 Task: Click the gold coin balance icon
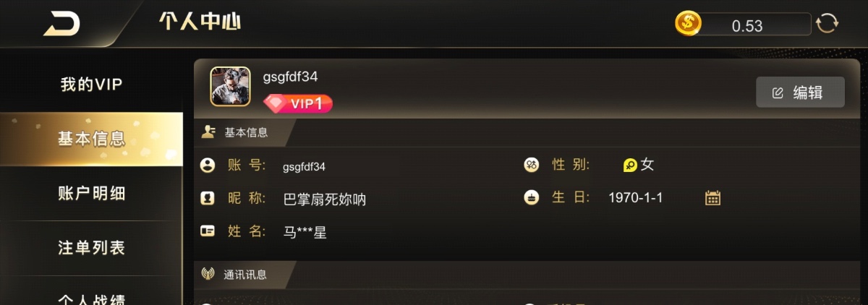point(689,23)
